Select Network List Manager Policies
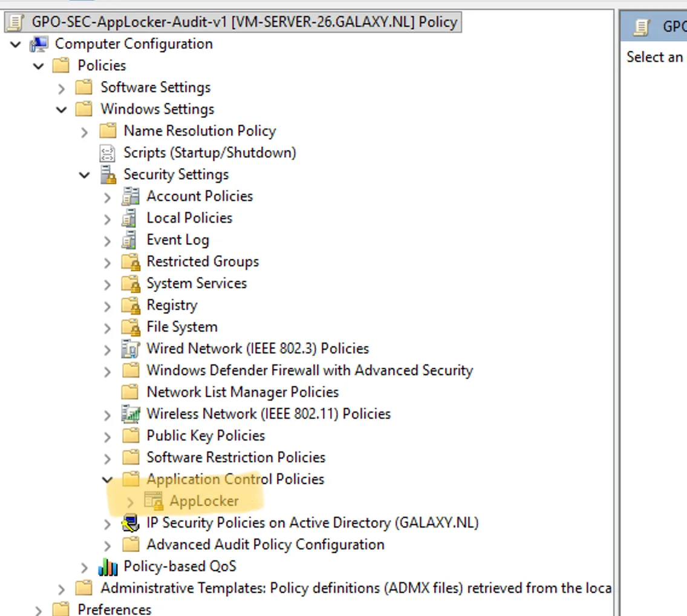This screenshot has height=616, width=687. pyautogui.click(x=243, y=392)
